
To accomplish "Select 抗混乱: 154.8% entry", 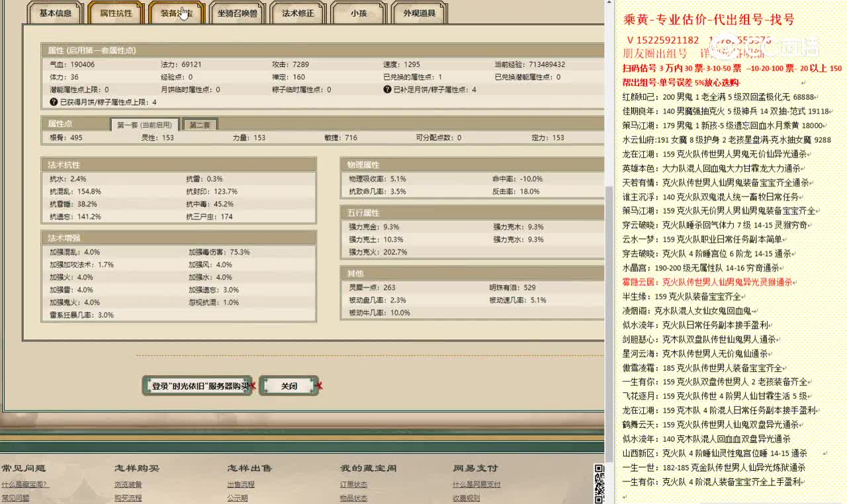I will pyautogui.click(x=75, y=191).
